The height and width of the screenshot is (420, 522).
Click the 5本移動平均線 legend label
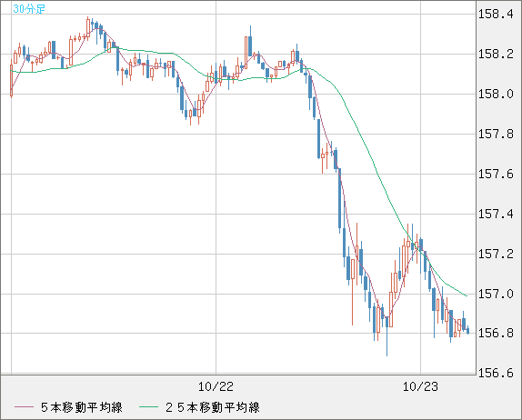point(82,407)
